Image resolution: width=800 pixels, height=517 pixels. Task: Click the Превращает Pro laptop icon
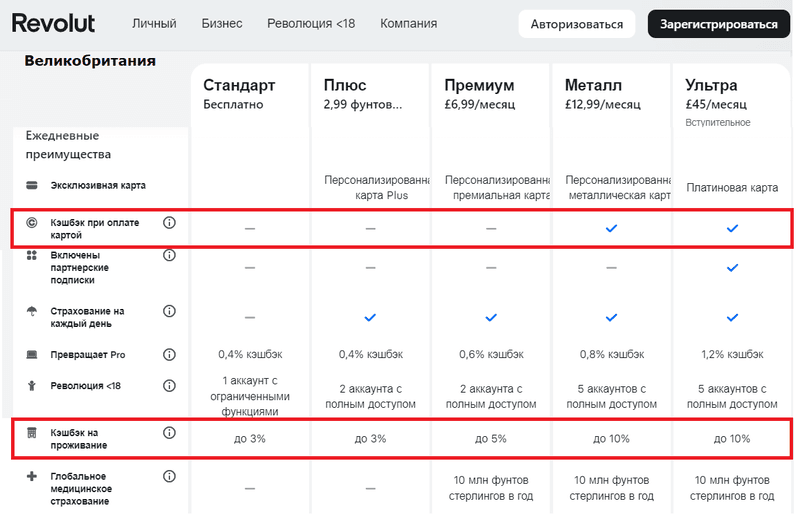point(32,355)
